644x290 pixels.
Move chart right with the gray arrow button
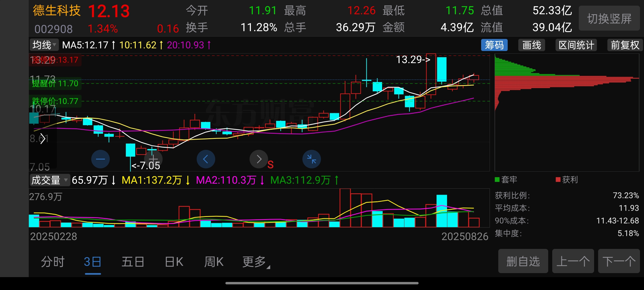[x=259, y=159]
